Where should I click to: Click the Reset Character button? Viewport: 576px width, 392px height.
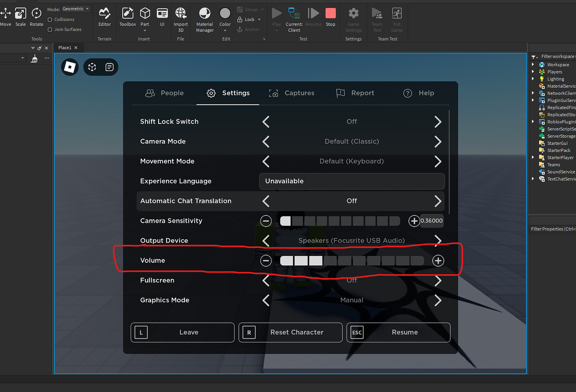click(x=290, y=332)
